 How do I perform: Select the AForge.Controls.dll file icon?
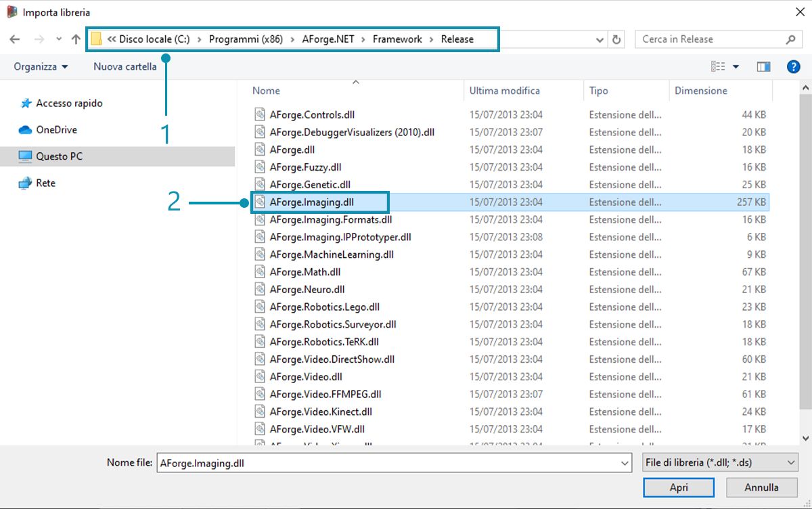coord(261,114)
